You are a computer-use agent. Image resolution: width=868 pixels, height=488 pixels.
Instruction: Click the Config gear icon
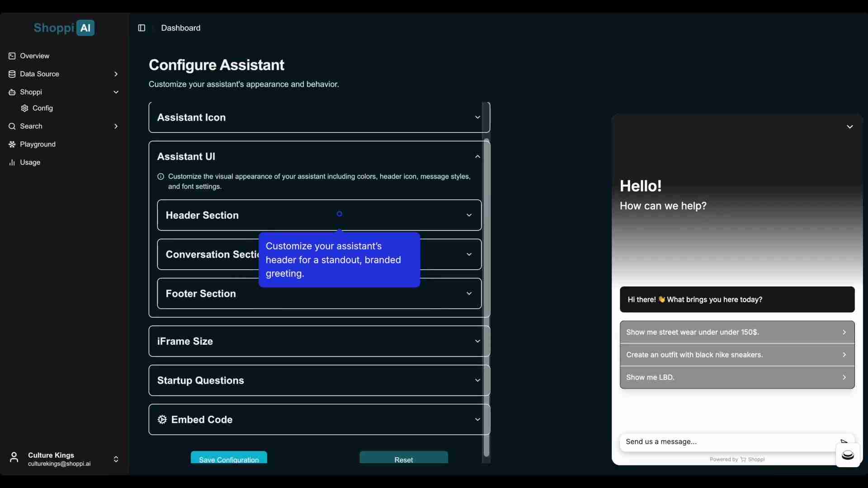[x=25, y=108]
